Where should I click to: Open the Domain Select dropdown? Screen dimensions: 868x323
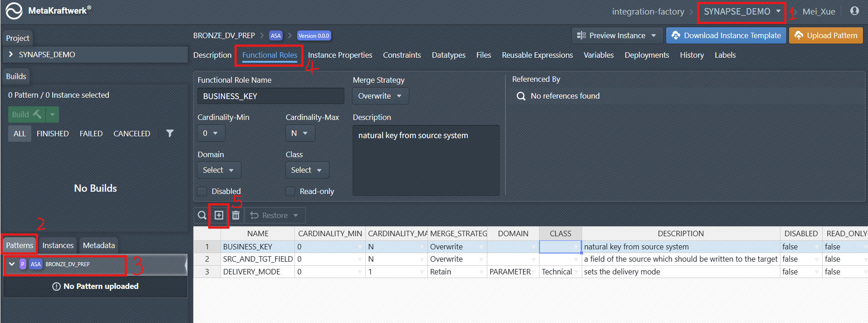point(219,170)
